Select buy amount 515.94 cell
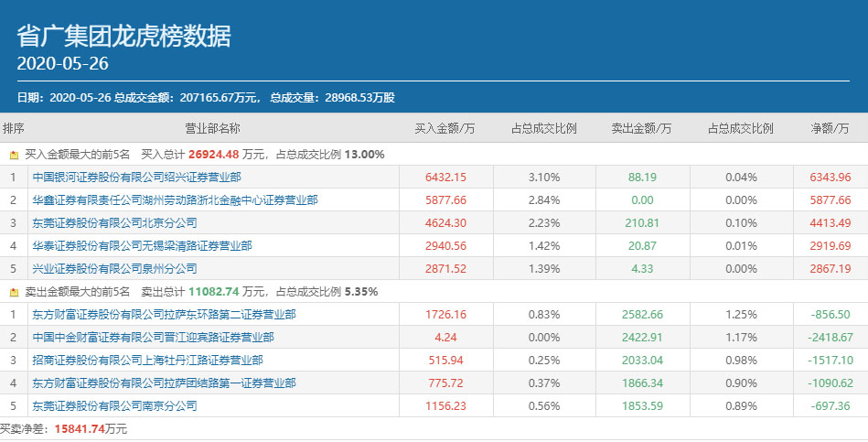Viewport: 868px width, 442px height. pyautogui.click(x=445, y=360)
